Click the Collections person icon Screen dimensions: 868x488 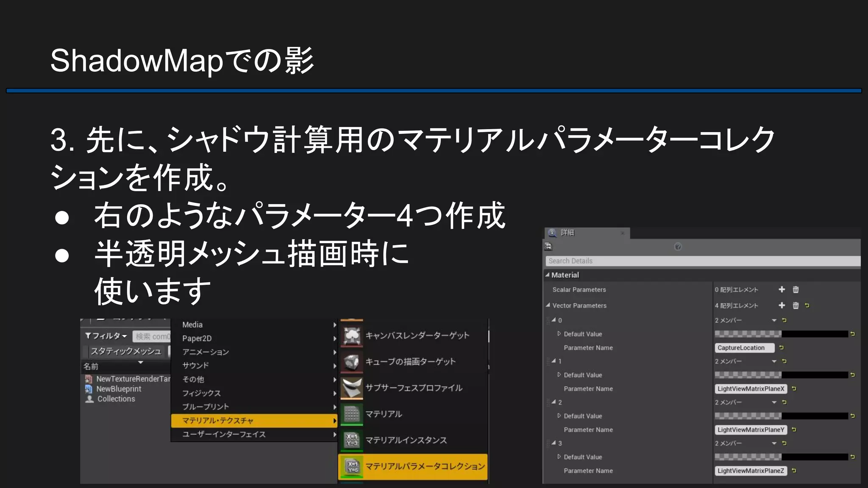click(x=89, y=399)
